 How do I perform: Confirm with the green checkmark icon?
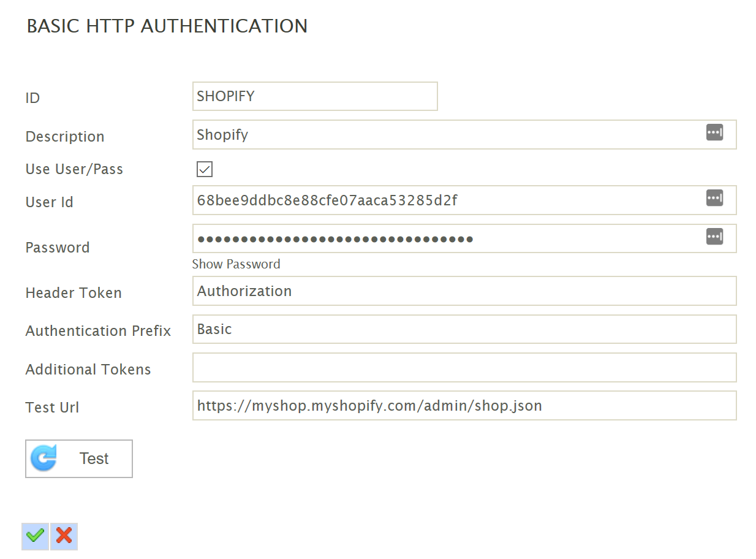click(36, 536)
